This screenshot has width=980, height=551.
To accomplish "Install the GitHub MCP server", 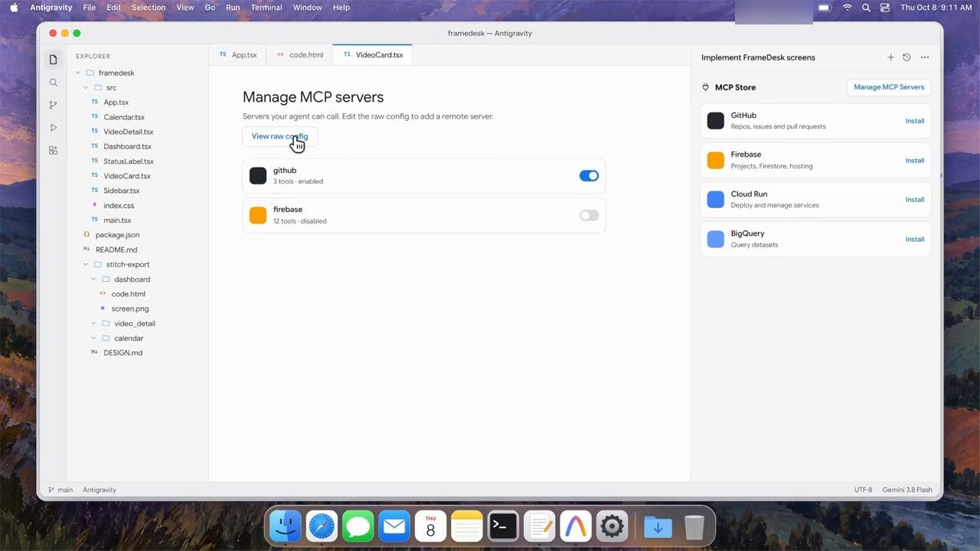I will (x=915, y=121).
